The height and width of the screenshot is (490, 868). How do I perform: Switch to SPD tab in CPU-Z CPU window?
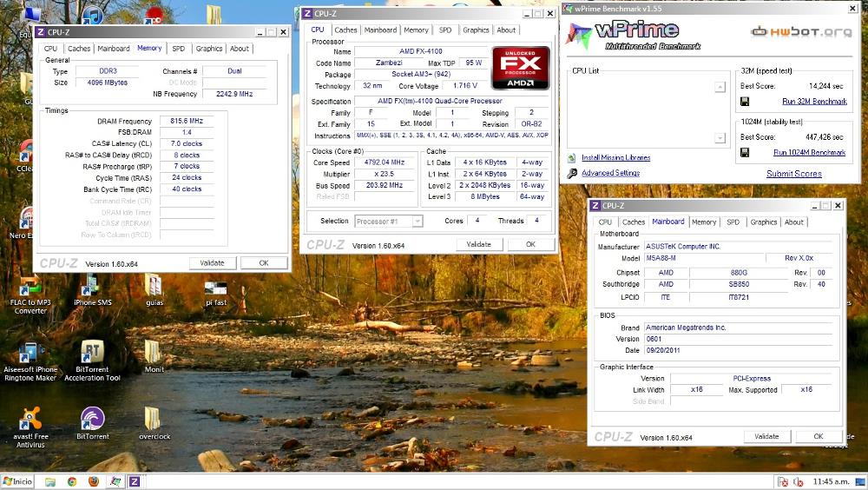pyautogui.click(x=445, y=30)
